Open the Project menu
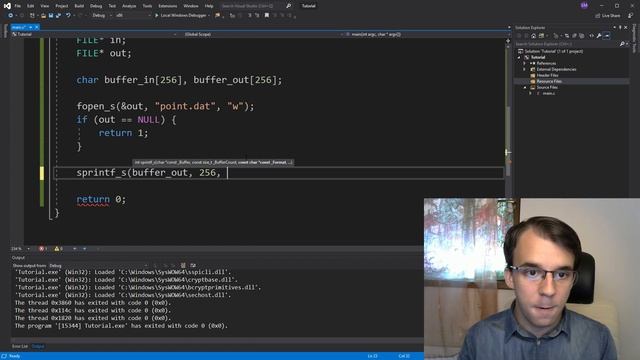Screen dimensions: 640x360 pos(62,6)
